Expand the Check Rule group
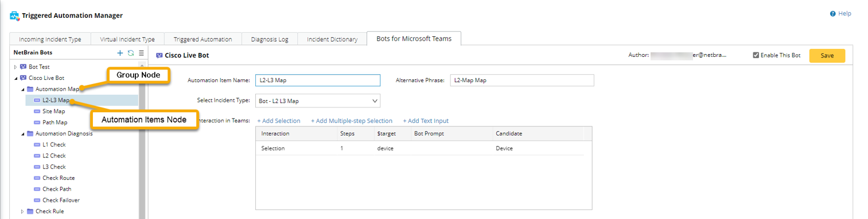Viewport: 868px width, 219px height. [x=23, y=211]
